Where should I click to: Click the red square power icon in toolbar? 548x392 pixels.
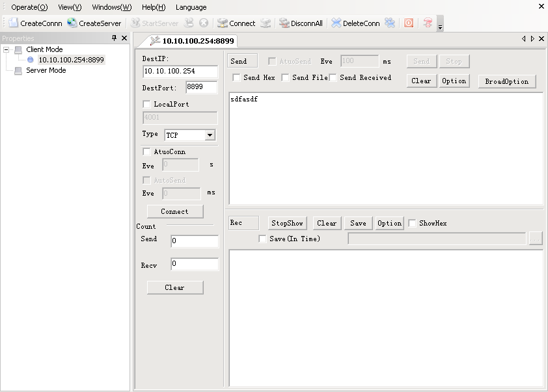tap(409, 23)
